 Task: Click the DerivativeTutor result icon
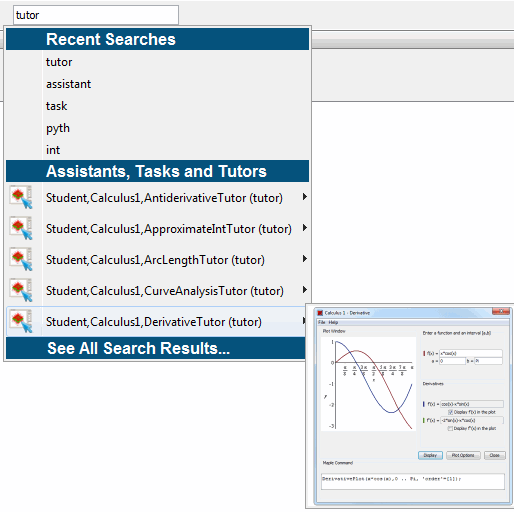[21, 321]
